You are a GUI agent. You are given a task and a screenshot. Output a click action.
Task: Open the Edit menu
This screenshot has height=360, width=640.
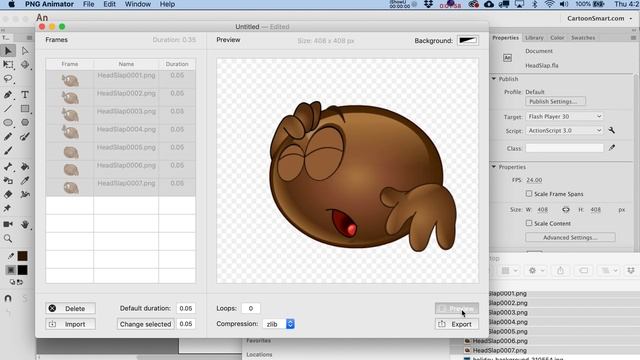[109, 4]
